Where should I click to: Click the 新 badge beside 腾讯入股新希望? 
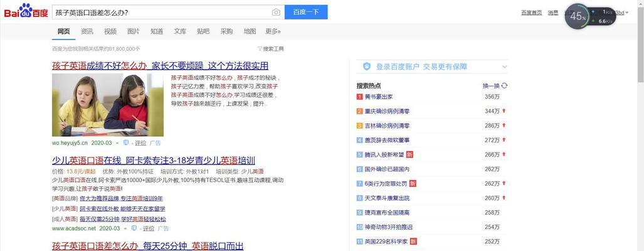pos(409,154)
